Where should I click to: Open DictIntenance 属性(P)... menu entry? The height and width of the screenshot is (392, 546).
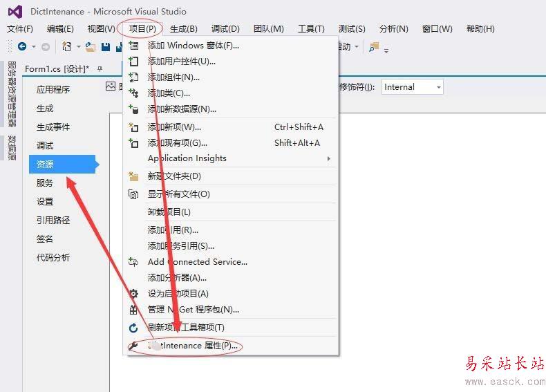[232, 346]
